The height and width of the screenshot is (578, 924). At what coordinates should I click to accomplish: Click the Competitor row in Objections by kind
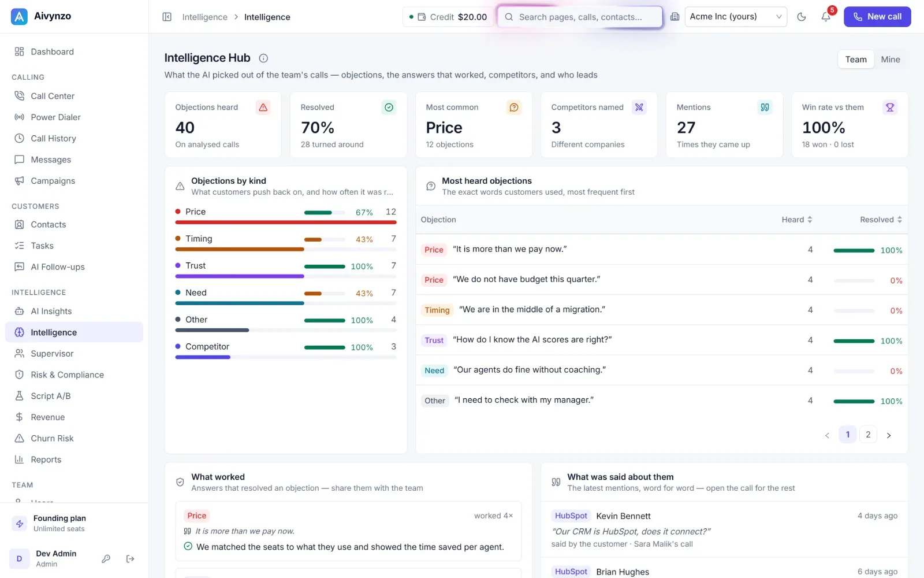[286, 350]
